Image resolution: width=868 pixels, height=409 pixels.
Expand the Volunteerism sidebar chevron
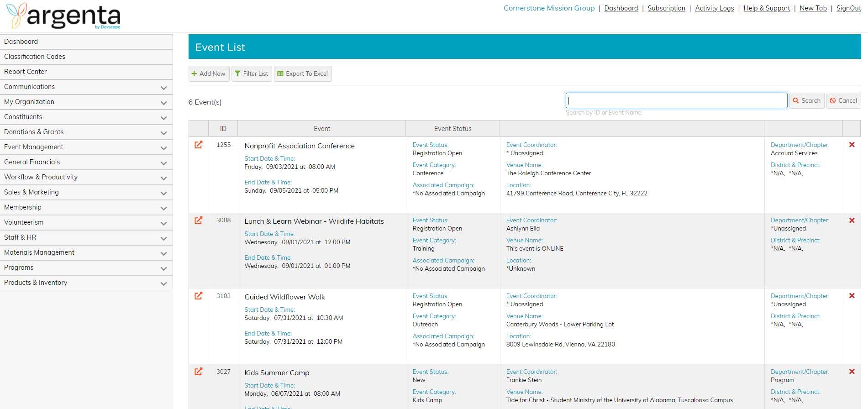point(163,223)
